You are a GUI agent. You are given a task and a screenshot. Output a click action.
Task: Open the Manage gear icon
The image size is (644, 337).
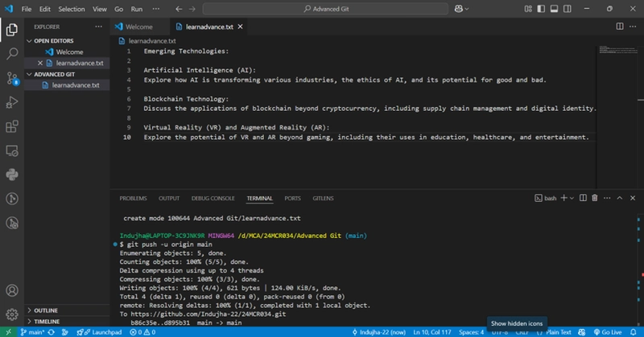12,314
